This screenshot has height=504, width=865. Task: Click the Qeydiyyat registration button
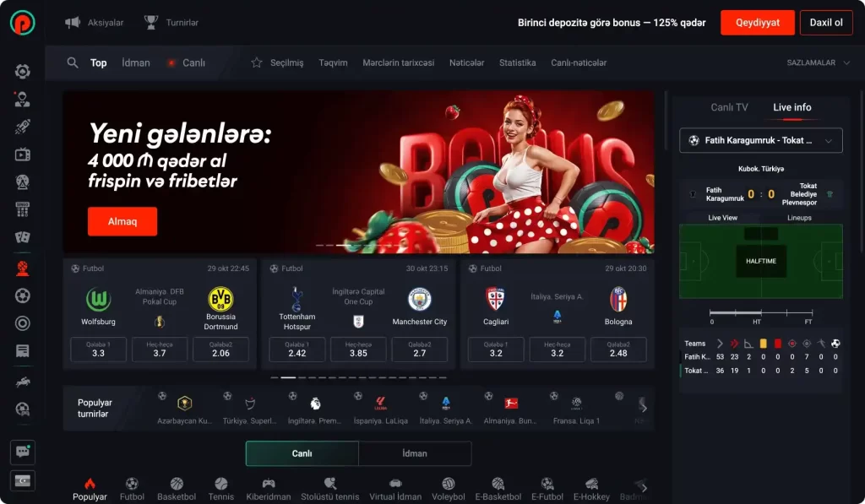coord(757,23)
